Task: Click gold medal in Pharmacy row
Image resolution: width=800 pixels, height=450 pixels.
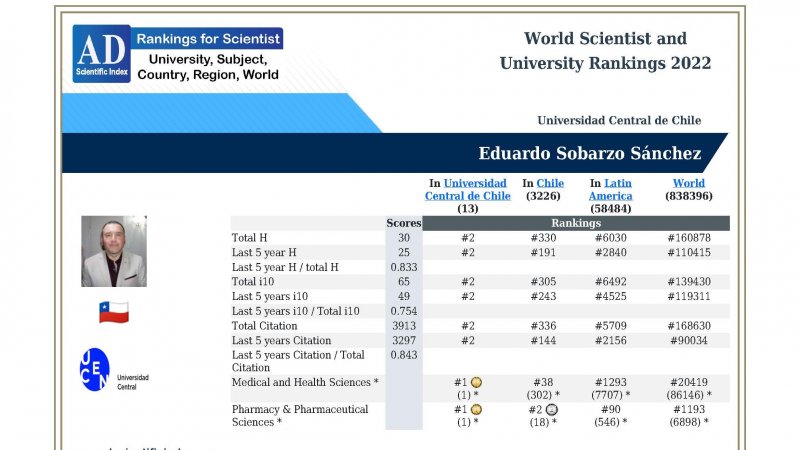Action: 477,409
